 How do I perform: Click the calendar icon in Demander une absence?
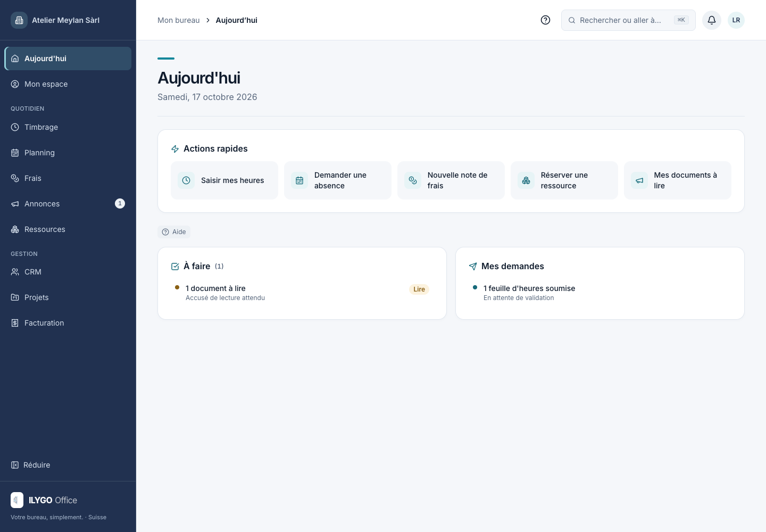pyautogui.click(x=299, y=180)
